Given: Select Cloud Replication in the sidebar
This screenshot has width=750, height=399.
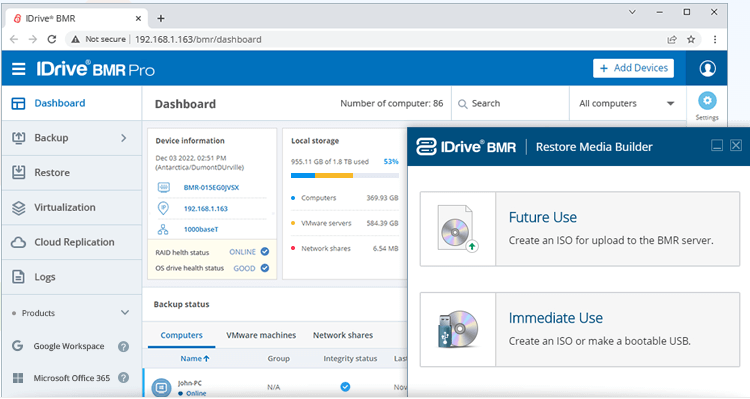Looking at the screenshot, I should [72, 242].
